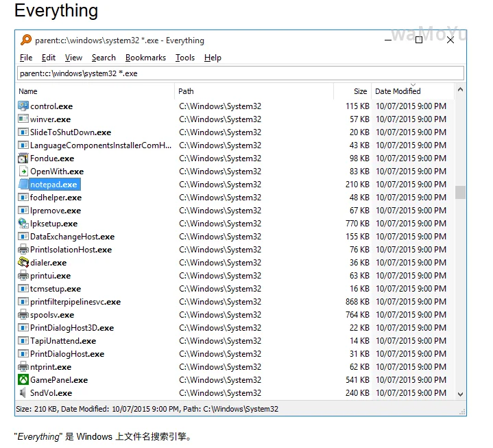The height and width of the screenshot is (448, 493).
Task: Click the winver.exe file icon
Action: pyautogui.click(x=23, y=119)
